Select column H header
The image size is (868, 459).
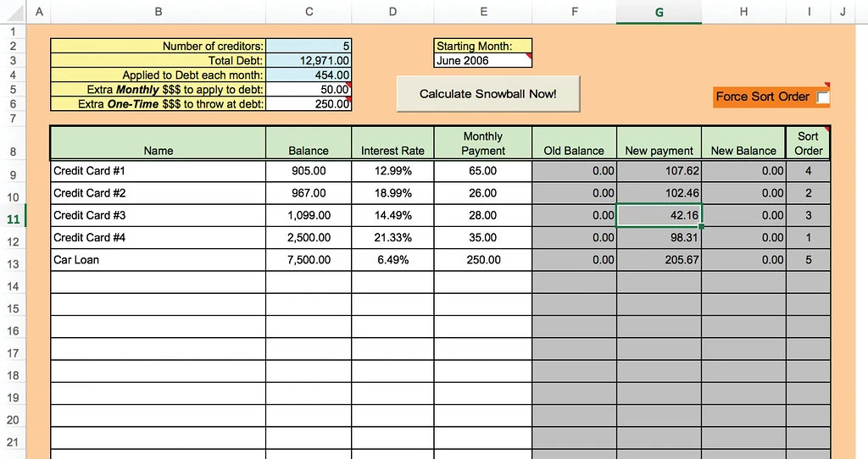(x=743, y=12)
